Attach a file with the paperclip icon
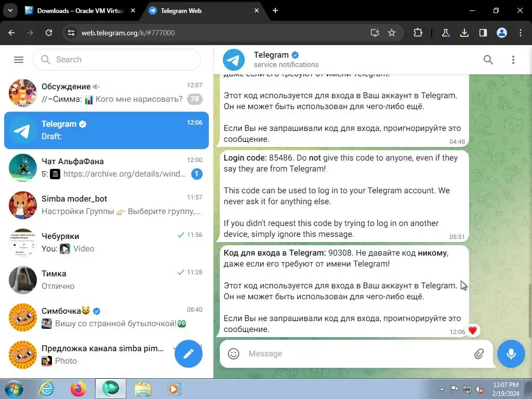Image resolution: width=532 pixels, height=399 pixels. (x=478, y=354)
